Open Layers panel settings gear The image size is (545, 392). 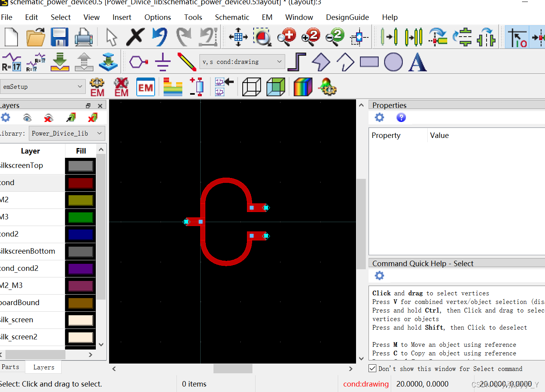tap(5, 117)
